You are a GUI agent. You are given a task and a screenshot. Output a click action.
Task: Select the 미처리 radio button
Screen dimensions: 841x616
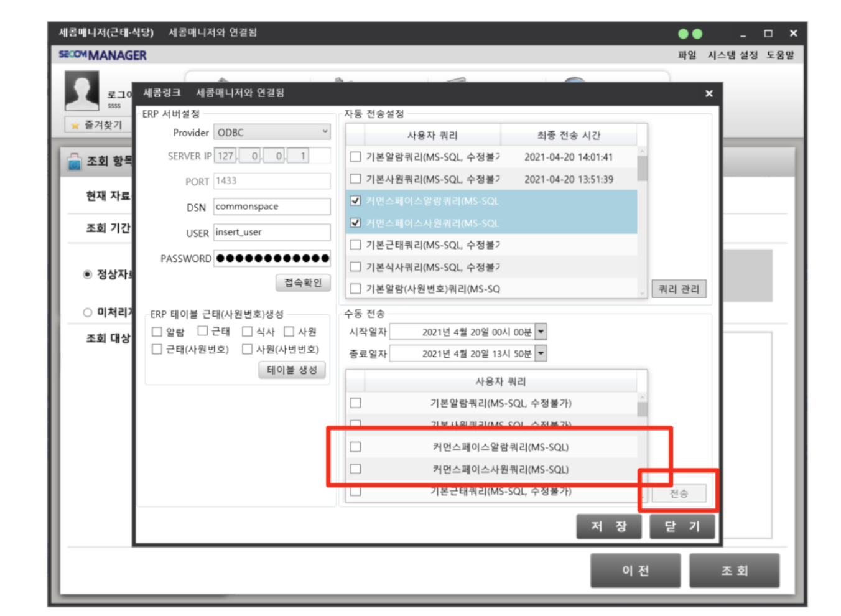pos(88,312)
